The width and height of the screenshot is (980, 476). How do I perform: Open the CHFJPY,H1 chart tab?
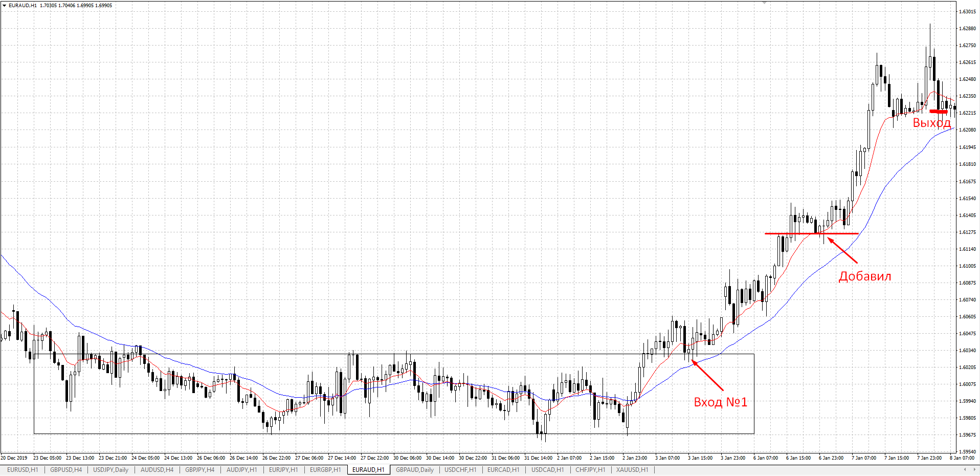[590, 469]
